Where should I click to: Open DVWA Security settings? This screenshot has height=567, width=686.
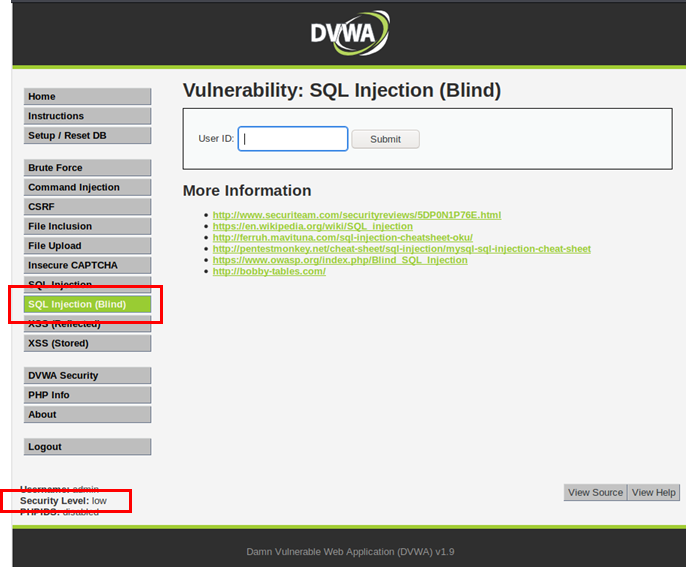(x=88, y=375)
